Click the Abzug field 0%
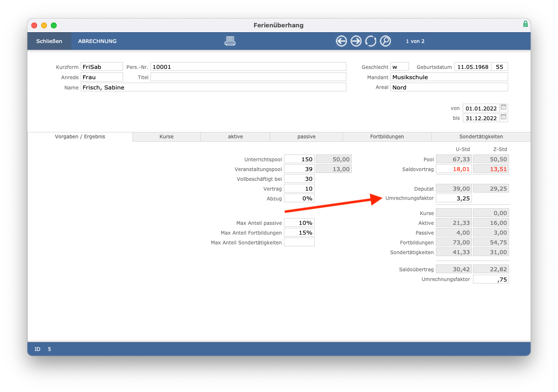This screenshot has width=558, height=392. (300, 198)
